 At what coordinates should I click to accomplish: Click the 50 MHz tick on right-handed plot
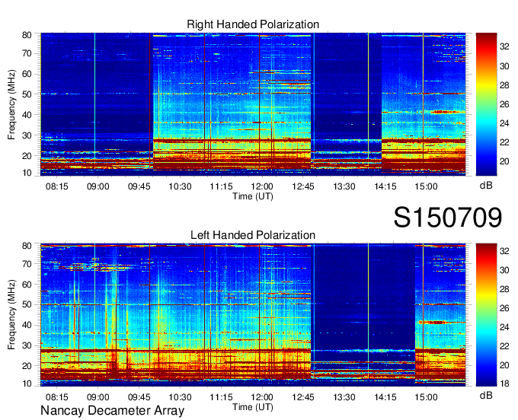click(27, 94)
